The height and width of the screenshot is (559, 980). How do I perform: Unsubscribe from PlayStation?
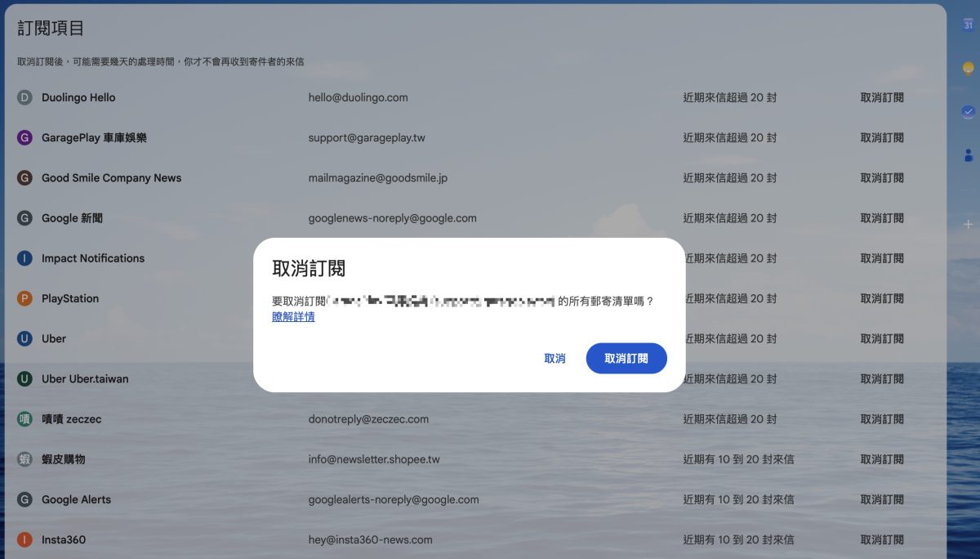(882, 298)
